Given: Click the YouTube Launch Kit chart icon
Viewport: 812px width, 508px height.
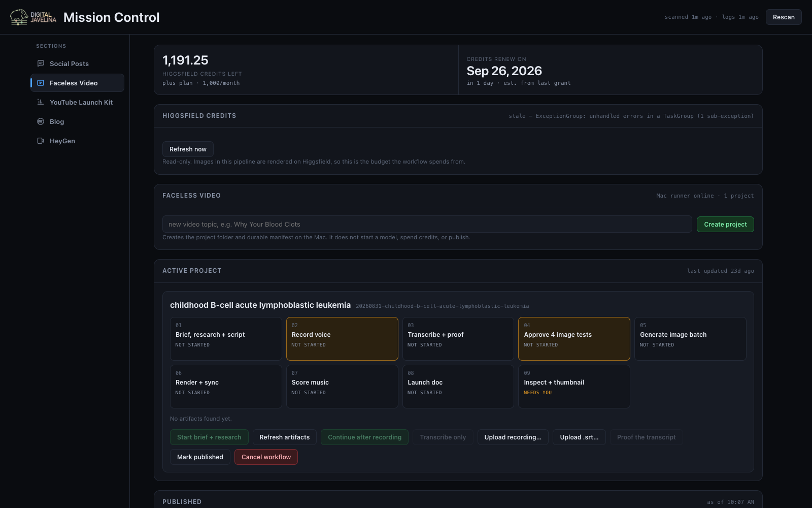Looking at the screenshot, I should (x=41, y=102).
